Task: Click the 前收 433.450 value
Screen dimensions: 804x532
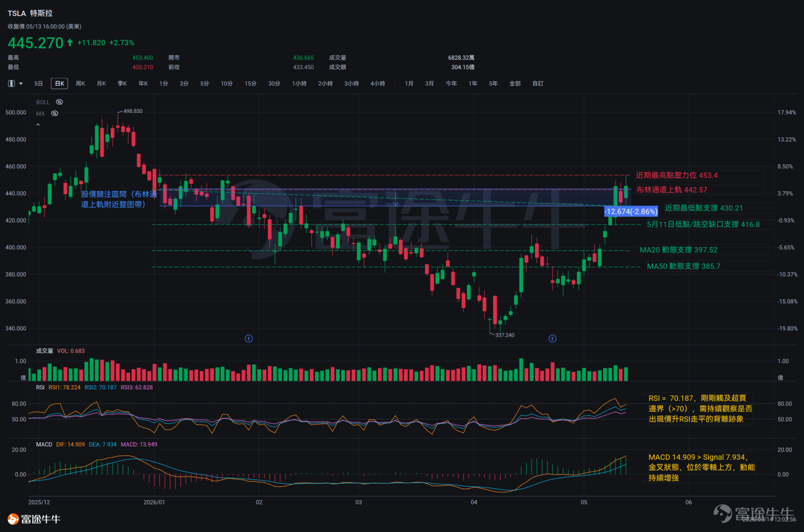Action: pyautogui.click(x=304, y=67)
